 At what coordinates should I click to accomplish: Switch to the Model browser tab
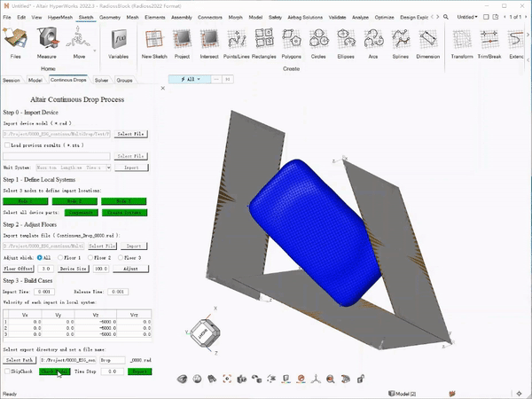click(35, 81)
